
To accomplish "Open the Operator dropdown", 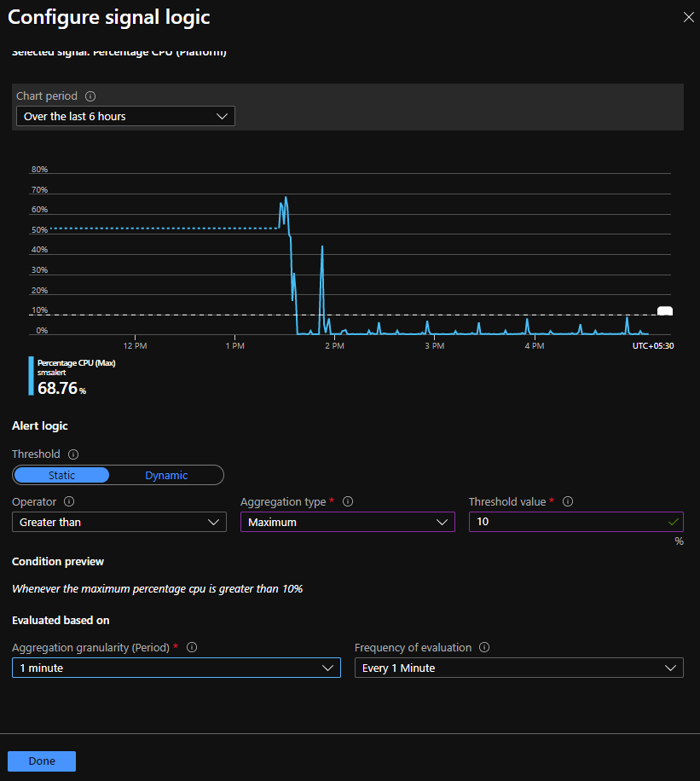I will [x=119, y=522].
